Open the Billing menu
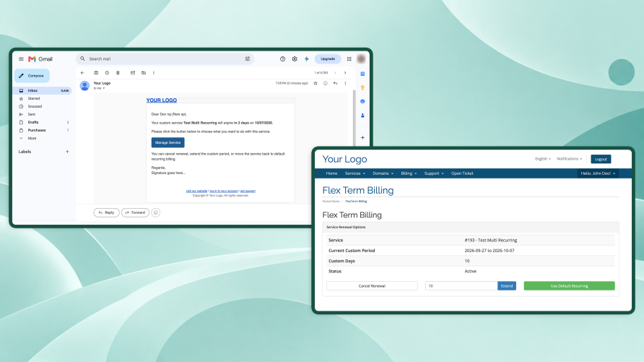644x362 pixels. pos(409,173)
